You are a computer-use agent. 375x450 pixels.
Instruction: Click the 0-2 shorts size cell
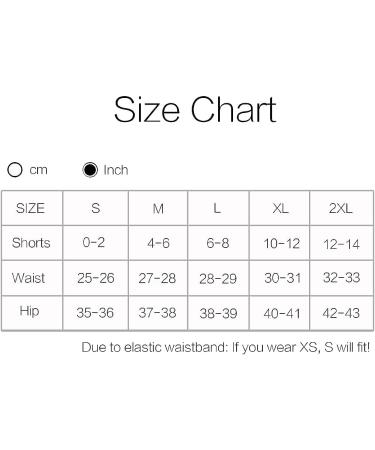coord(96,243)
